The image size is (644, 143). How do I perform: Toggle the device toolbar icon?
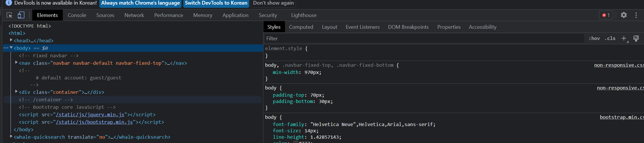coord(21,15)
